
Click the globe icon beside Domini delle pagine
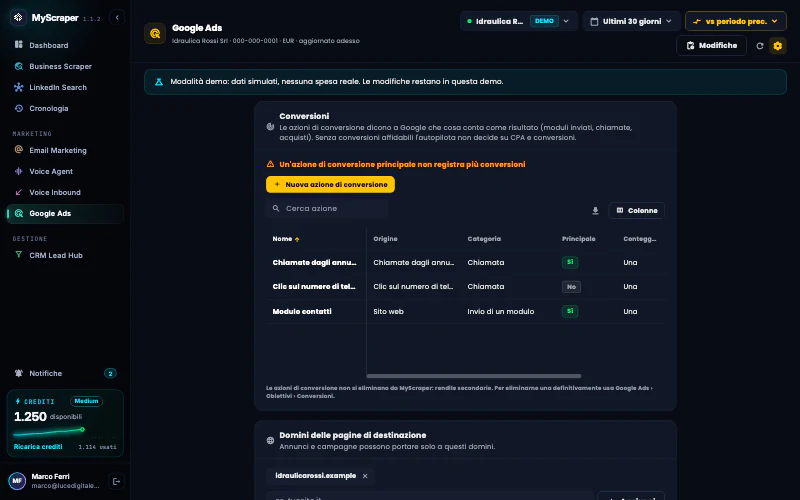coord(270,440)
